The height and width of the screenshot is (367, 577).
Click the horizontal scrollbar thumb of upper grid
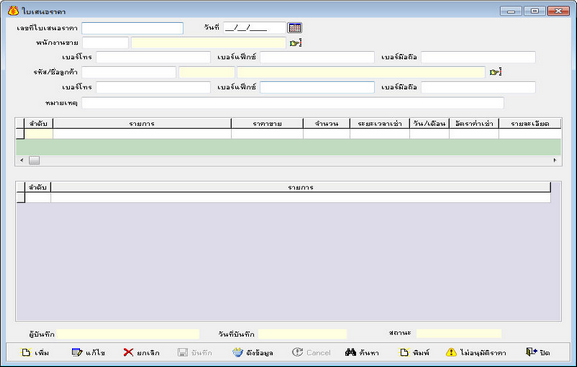coord(35,160)
